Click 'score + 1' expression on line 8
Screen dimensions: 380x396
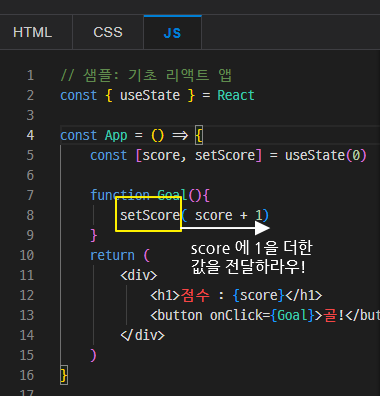pos(228,215)
